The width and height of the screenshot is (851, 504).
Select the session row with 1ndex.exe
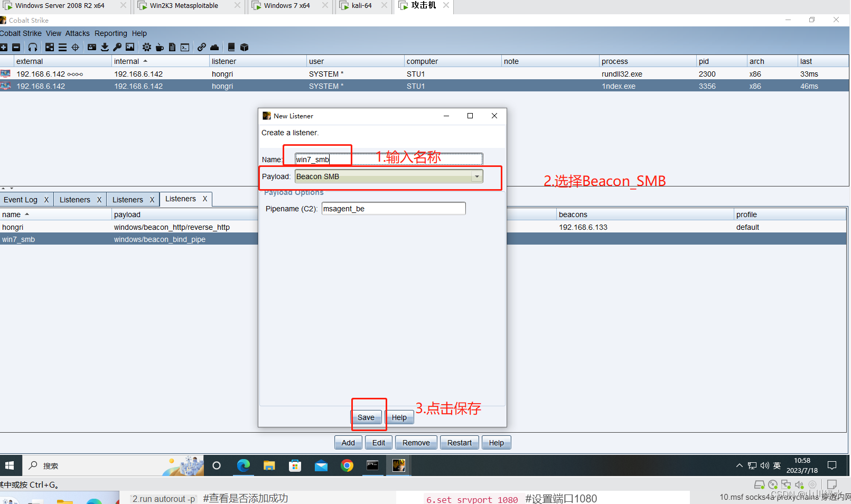coord(425,86)
